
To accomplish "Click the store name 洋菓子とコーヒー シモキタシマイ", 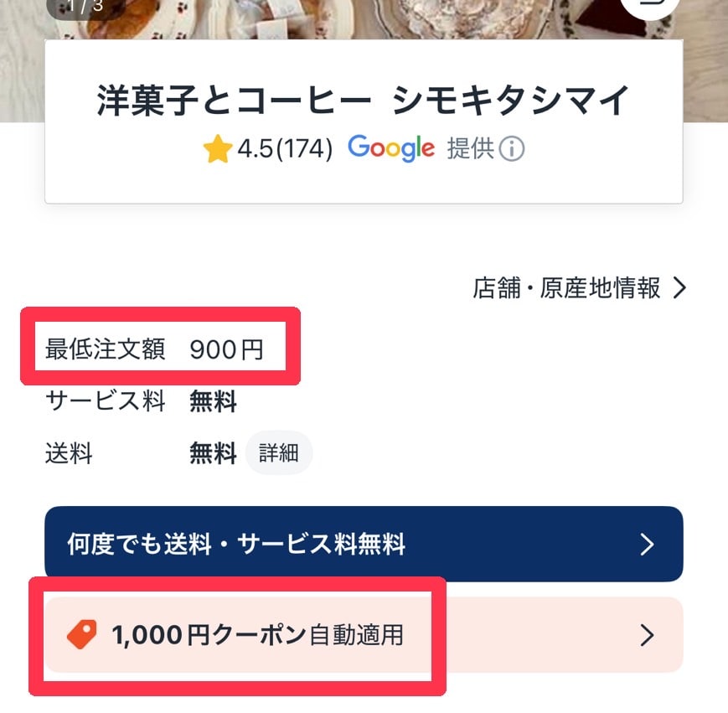I will (x=364, y=96).
